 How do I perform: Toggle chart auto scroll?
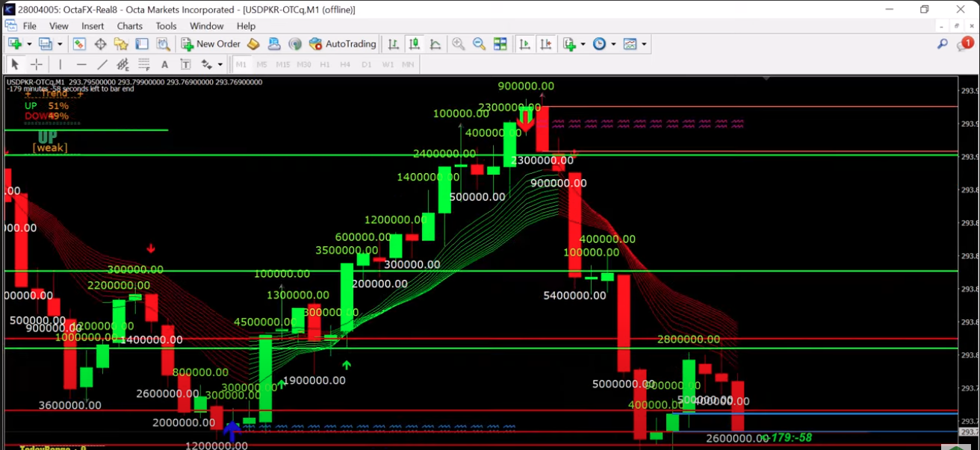[x=525, y=44]
